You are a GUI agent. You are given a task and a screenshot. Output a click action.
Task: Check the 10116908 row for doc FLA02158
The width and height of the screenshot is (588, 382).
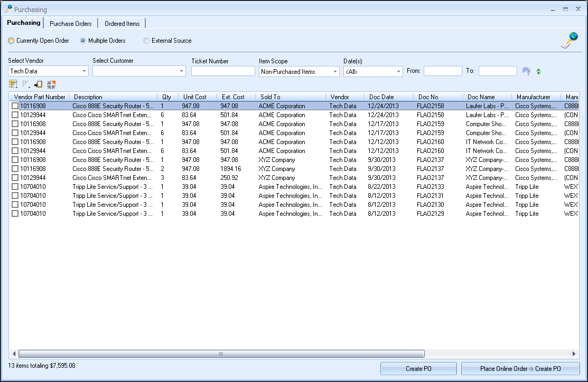pos(15,106)
